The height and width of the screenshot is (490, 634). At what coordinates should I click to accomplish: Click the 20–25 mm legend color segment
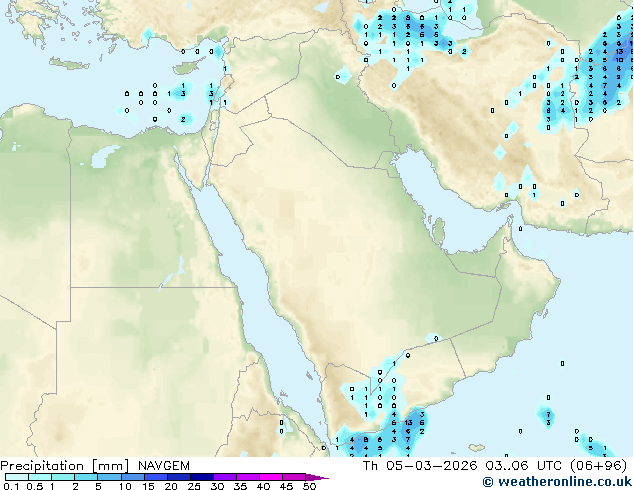(178, 477)
